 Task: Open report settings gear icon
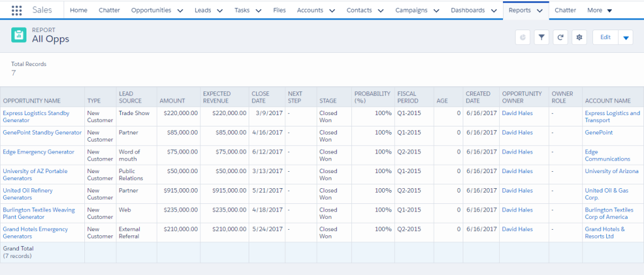(x=579, y=37)
